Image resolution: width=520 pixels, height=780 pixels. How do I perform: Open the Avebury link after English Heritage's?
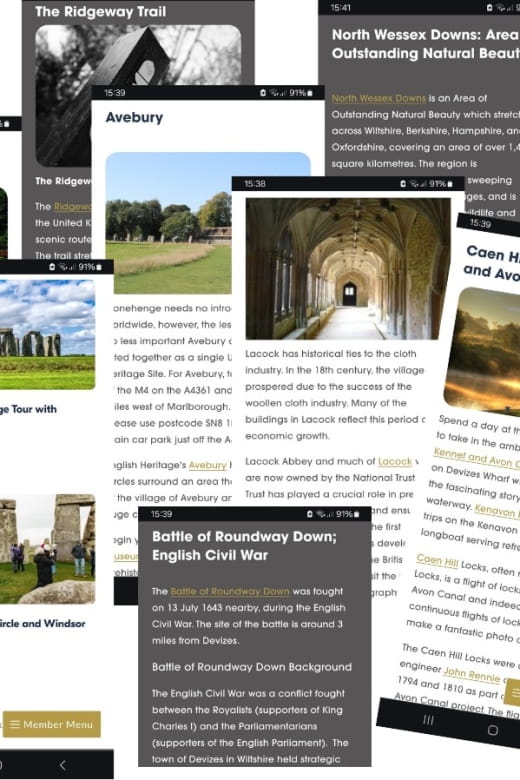[208, 465]
